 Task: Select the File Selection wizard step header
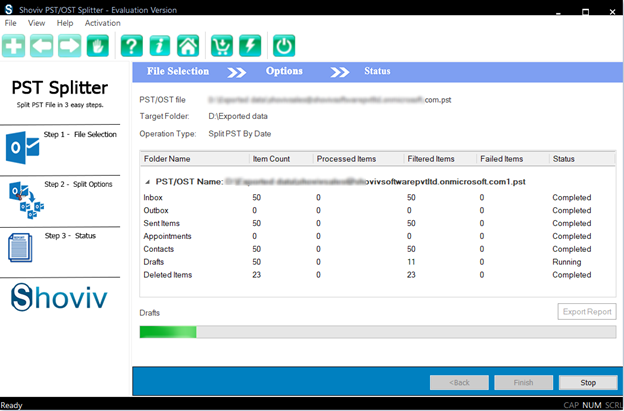pyautogui.click(x=178, y=71)
